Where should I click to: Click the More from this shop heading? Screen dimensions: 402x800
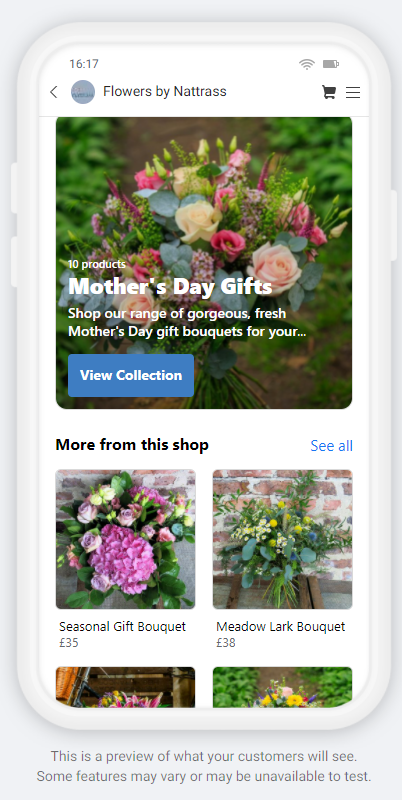click(132, 445)
